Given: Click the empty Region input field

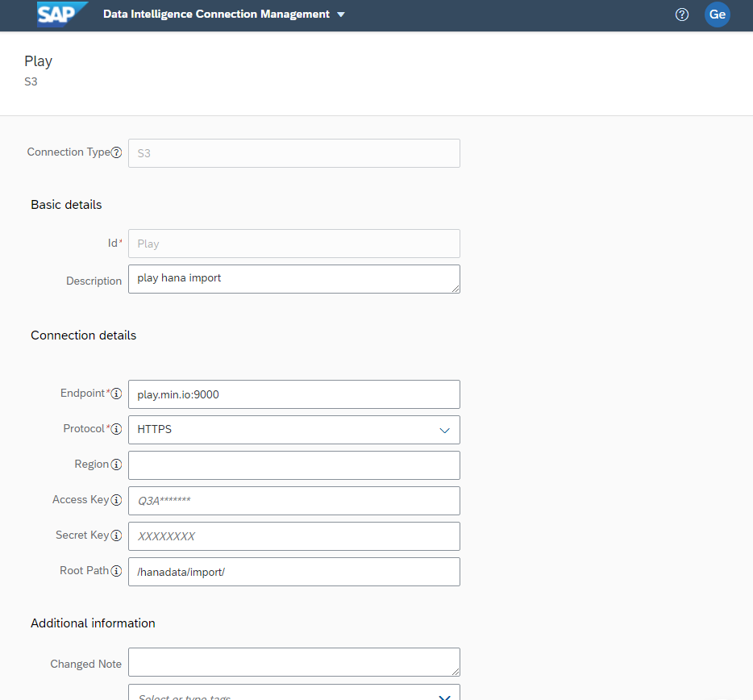Looking at the screenshot, I should 293,465.
